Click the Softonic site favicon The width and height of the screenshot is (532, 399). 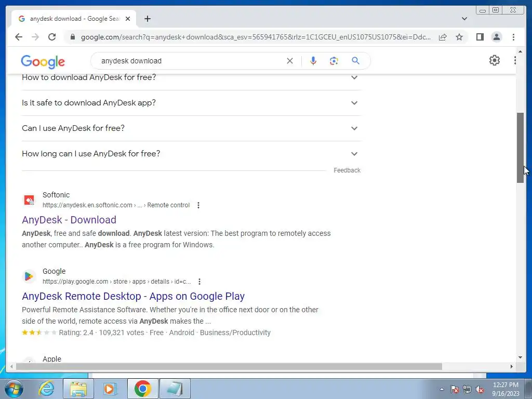(x=29, y=200)
